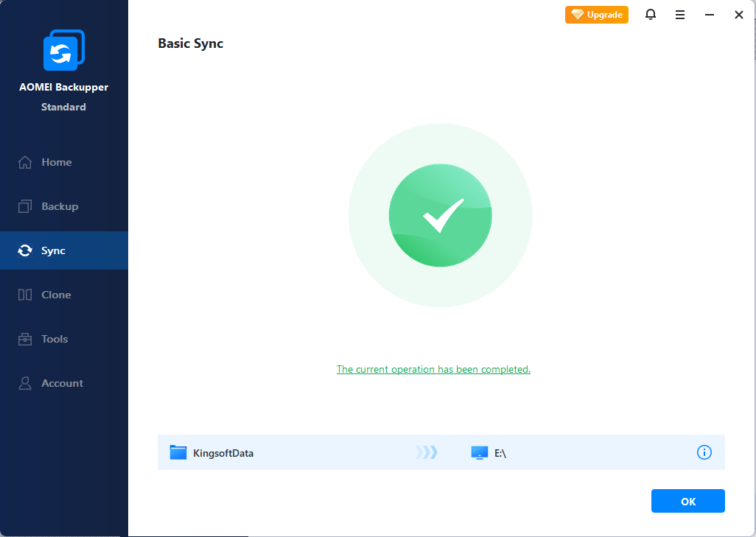Select the KingsoftData source text
Image resolution: width=756 pixels, height=537 pixels.
click(223, 453)
